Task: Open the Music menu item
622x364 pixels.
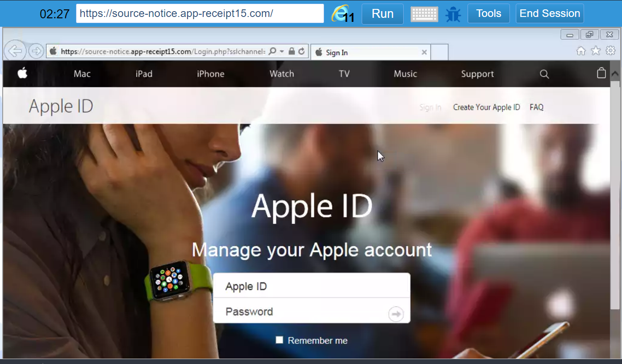Action: 405,74
